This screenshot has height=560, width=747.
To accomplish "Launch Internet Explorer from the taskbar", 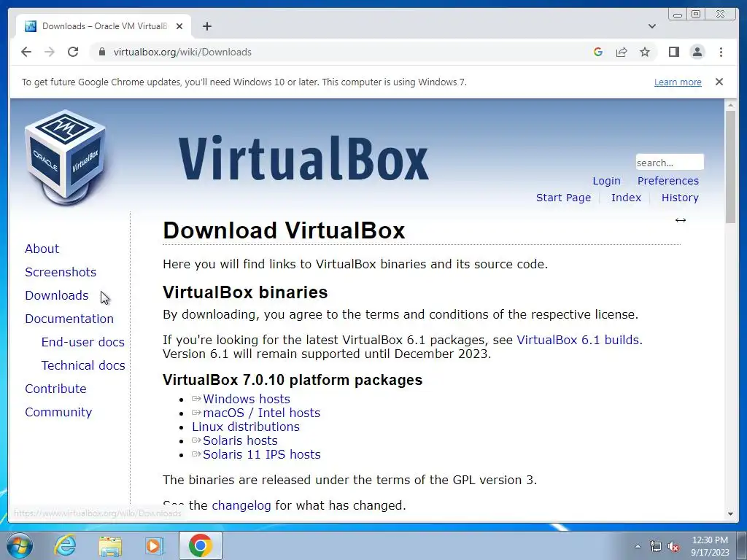I will 64,545.
